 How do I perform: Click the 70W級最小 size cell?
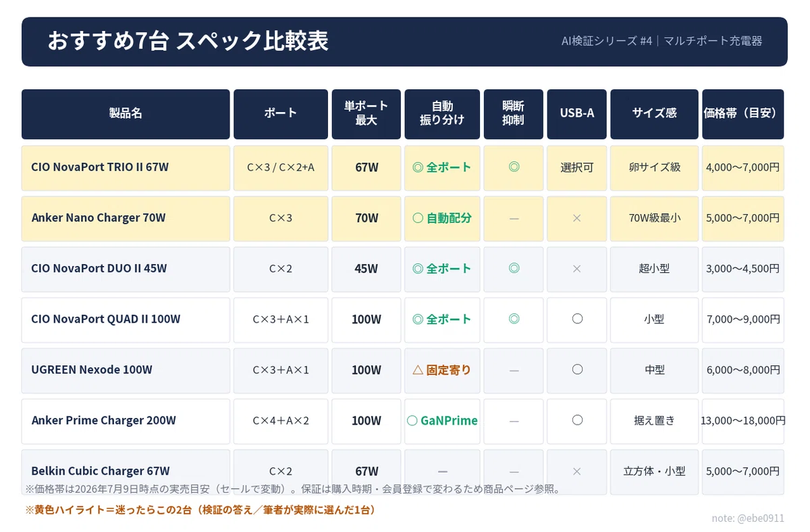tap(654, 218)
